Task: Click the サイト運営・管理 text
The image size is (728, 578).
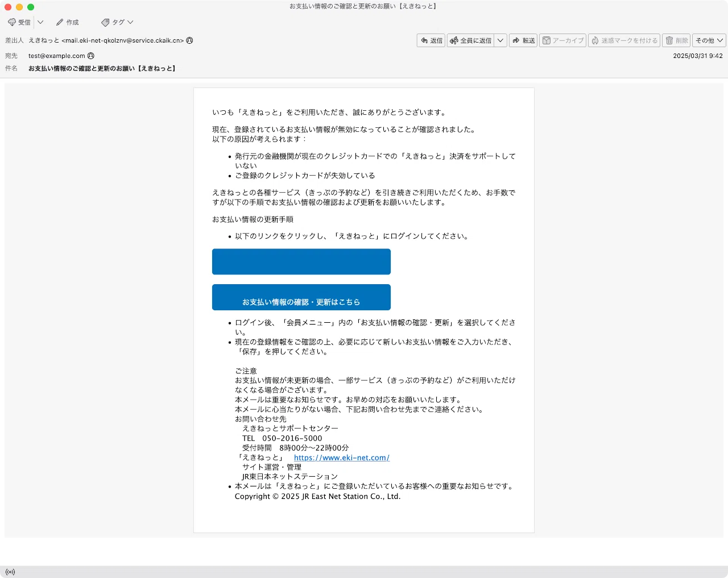Action: pos(272,467)
